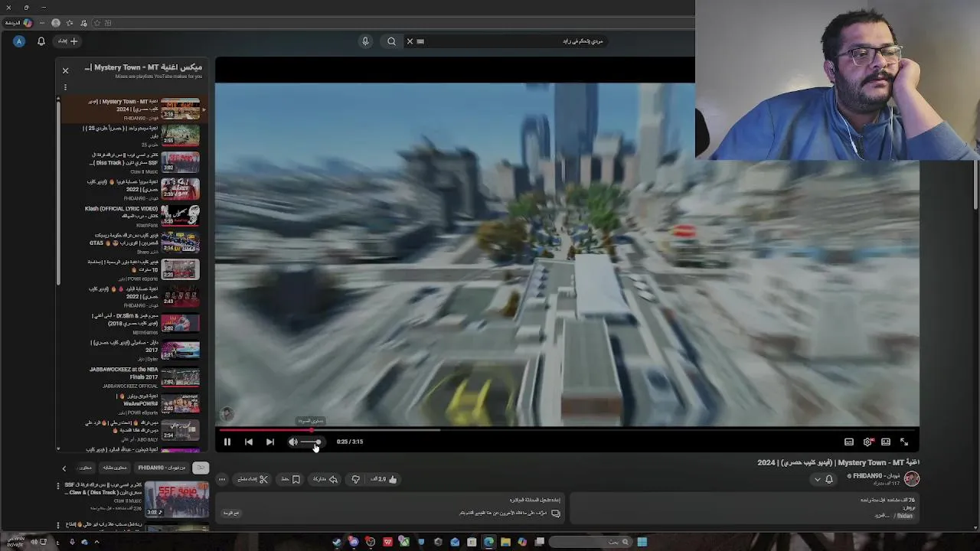Open the 2:55 playlist video thumbnail
Image resolution: width=980 pixels, height=551 pixels.
(180, 135)
